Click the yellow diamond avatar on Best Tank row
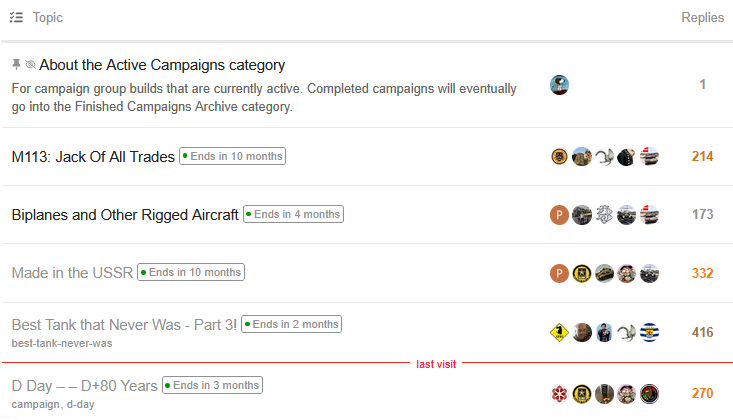 pyautogui.click(x=560, y=332)
